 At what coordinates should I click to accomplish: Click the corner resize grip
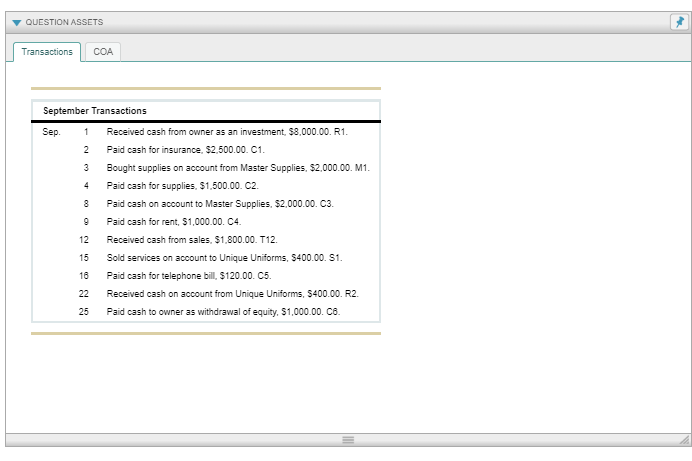pyautogui.click(x=684, y=440)
